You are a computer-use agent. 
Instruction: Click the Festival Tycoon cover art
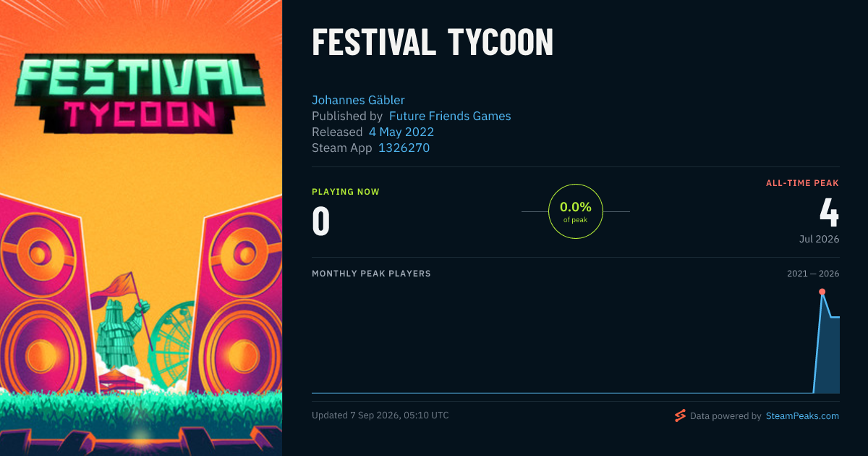tap(141, 228)
